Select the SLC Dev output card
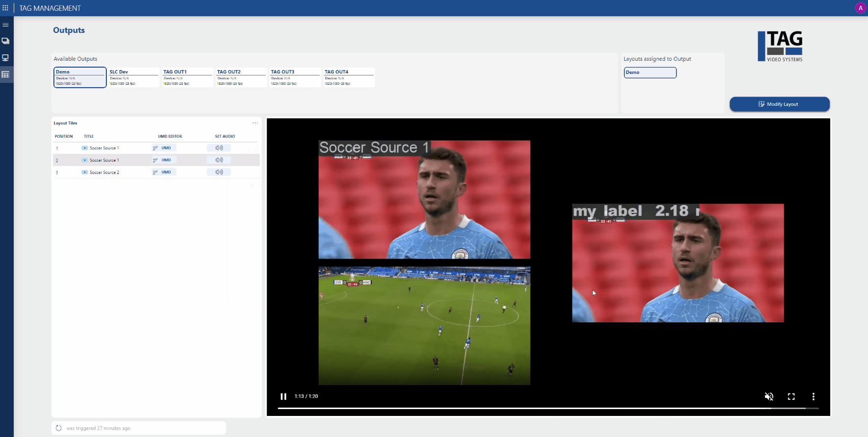The width and height of the screenshot is (868, 437). pyautogui.click(x=134, y=77)
